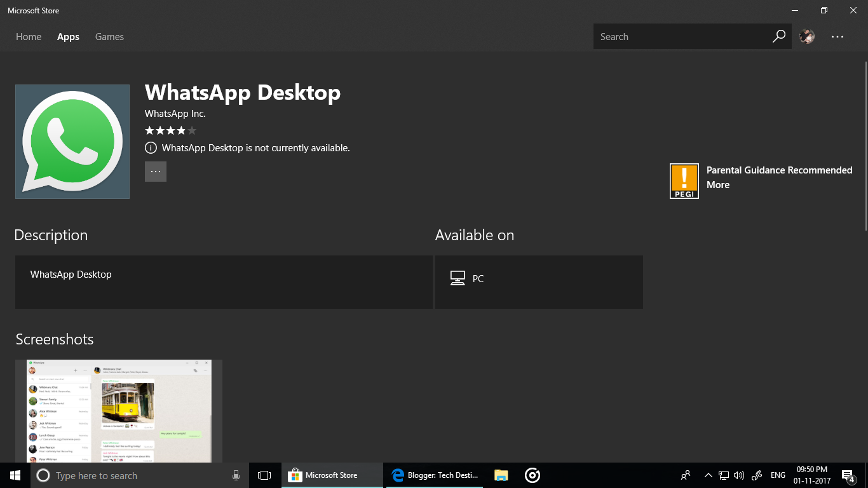Click the not currently available message

[x=256, y=148]
